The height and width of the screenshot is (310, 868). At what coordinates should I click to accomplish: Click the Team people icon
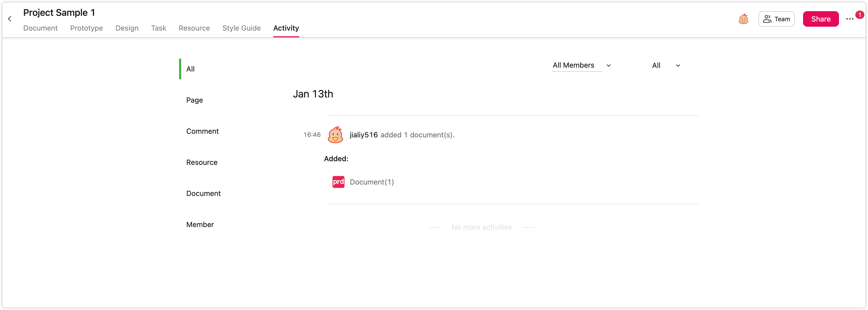(x=767, y=19)
